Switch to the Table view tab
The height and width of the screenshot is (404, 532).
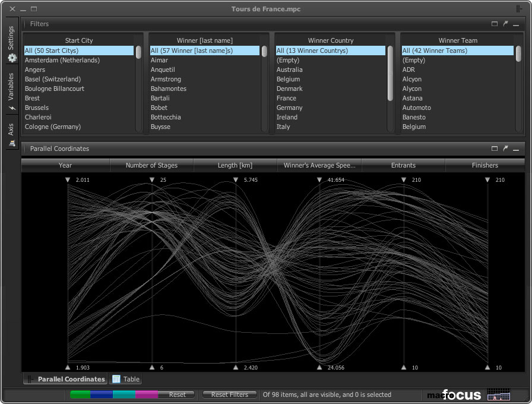(125, 379)
